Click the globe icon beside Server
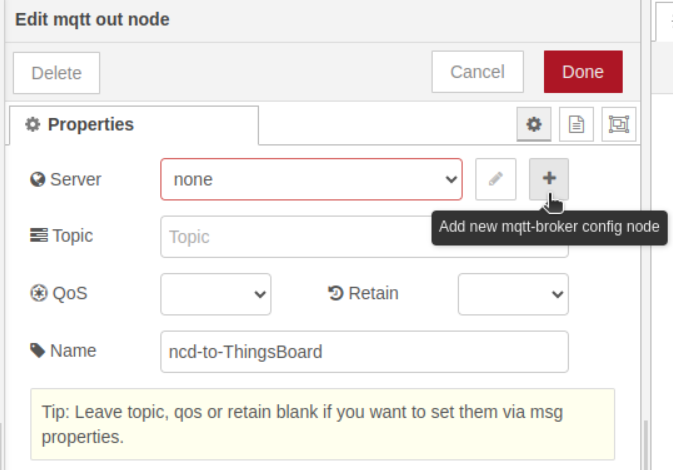Image resolution: width=673 pixels, height=470 pixels. pyautogui.click(x=38, y=180)
